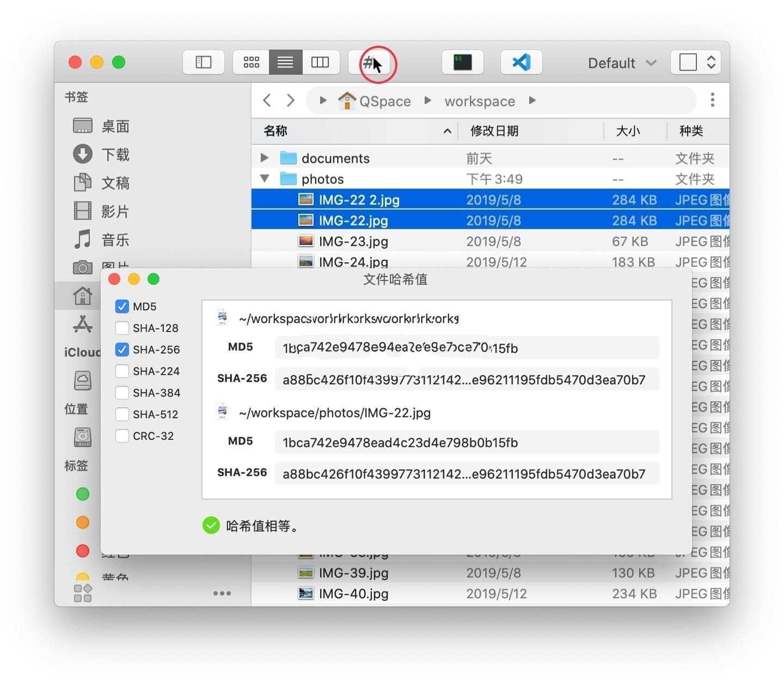Launch the terminal icon in the toolbar
Image resolution: width=784 pixels, height=686 pixels.
(x=462, y=62)
